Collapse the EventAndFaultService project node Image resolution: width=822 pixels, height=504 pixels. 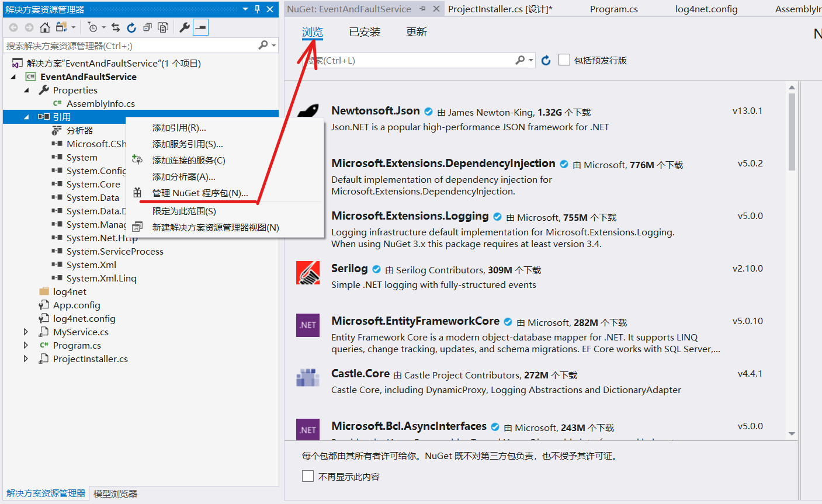[x=13, y=77]
